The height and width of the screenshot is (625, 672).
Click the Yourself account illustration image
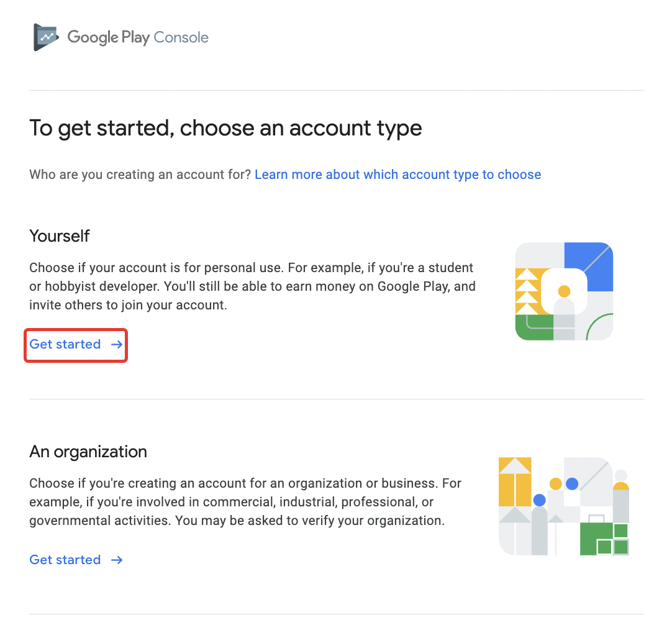563,290
